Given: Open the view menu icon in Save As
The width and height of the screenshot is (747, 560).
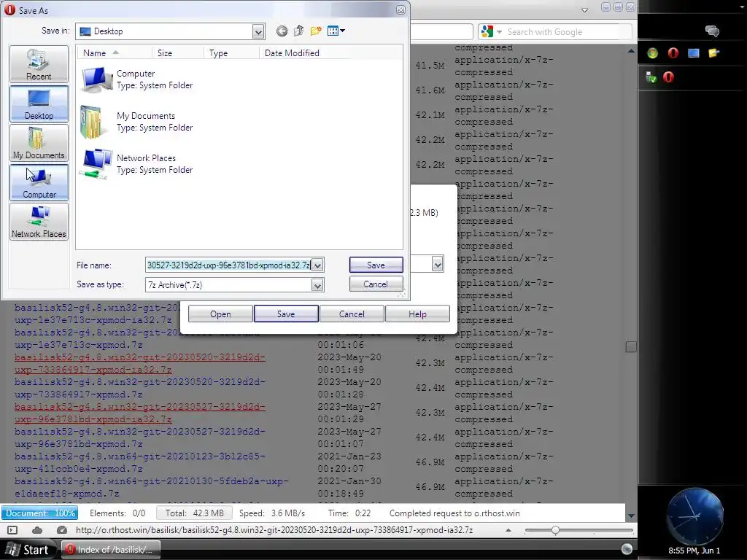Looking at the screenshot, I should [333, 31].
